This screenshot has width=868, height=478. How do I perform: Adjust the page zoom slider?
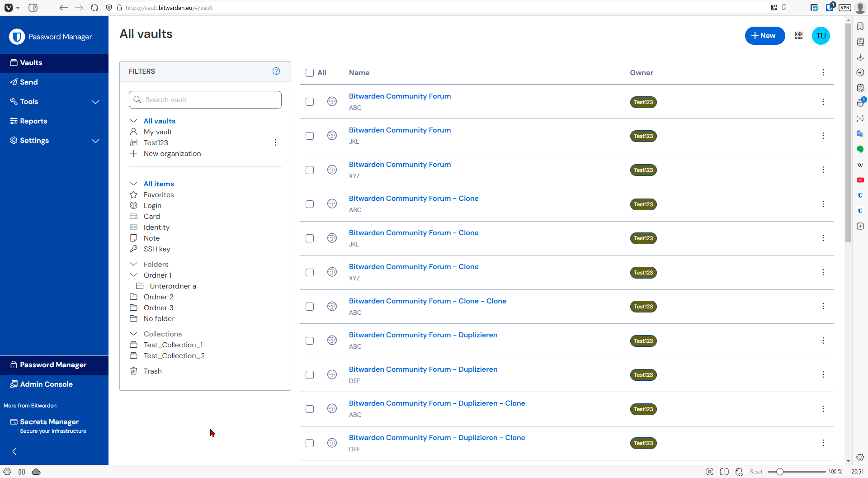point(780,472)
